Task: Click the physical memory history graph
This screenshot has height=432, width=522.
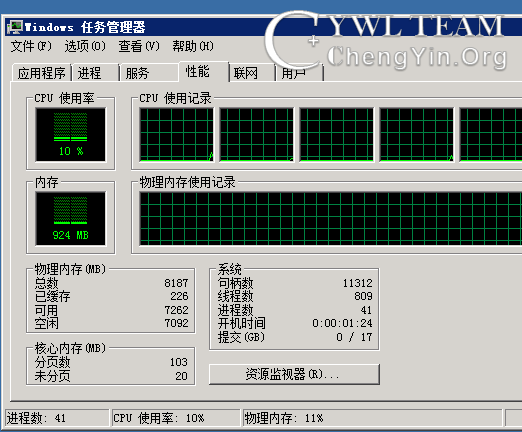Action: (x=331, y=219)
